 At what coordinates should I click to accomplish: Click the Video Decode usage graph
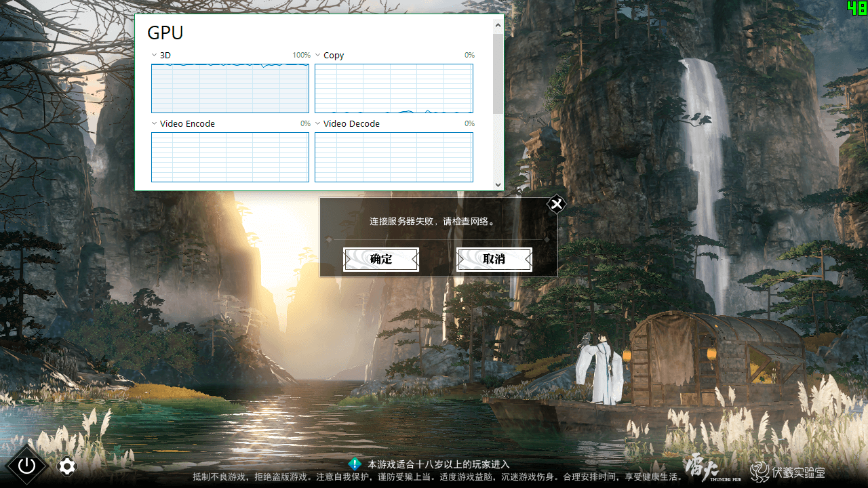coord(393,157)
